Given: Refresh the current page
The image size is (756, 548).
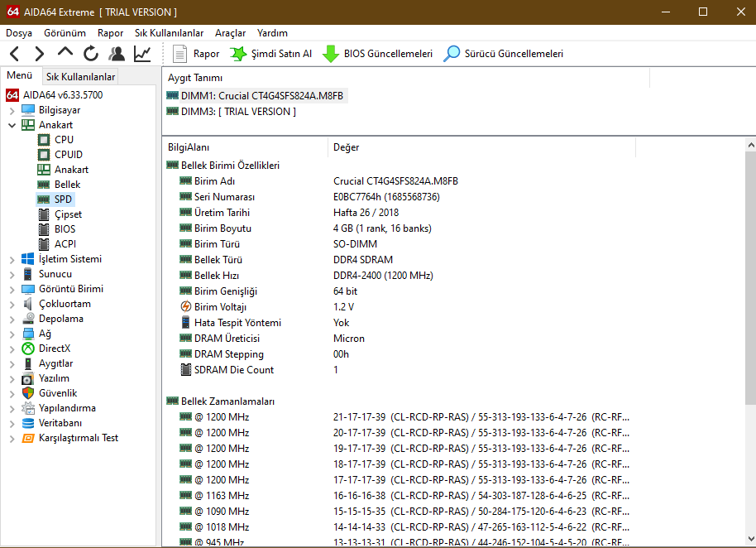Looking at the screenshot, I should 91,54.
